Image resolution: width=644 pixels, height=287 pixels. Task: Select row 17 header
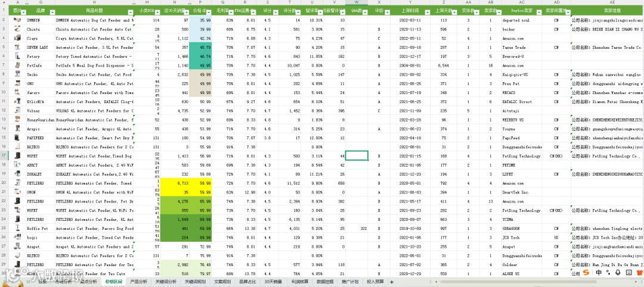4,156
